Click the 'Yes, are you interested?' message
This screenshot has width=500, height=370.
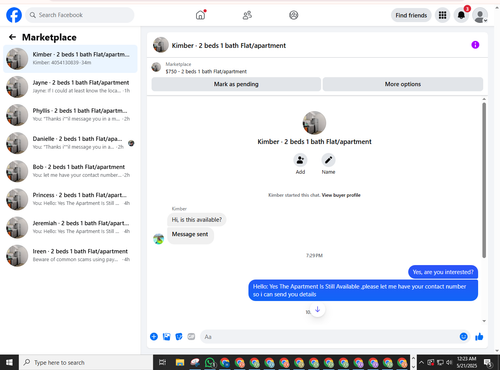[x=443, y=272]
